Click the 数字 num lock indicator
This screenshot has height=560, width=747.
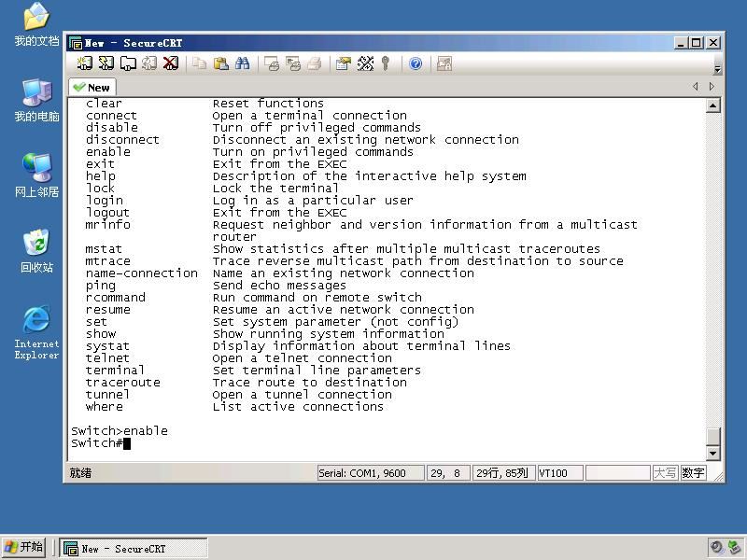coord(693,473)
